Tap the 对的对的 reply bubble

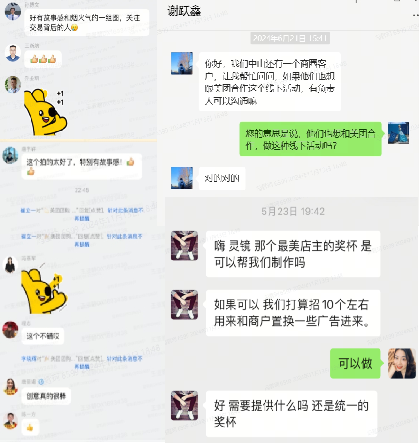(222, 178)
